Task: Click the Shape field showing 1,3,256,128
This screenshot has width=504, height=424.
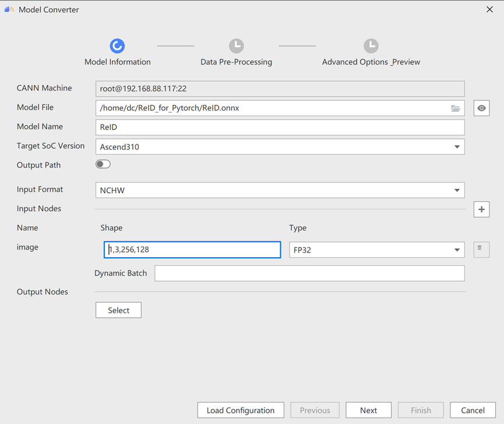Action: (192, 249)
